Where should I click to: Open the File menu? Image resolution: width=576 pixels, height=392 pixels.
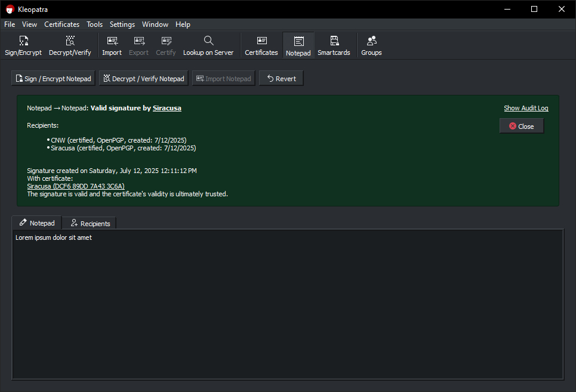pyautogui.click(x=10, y=24)
